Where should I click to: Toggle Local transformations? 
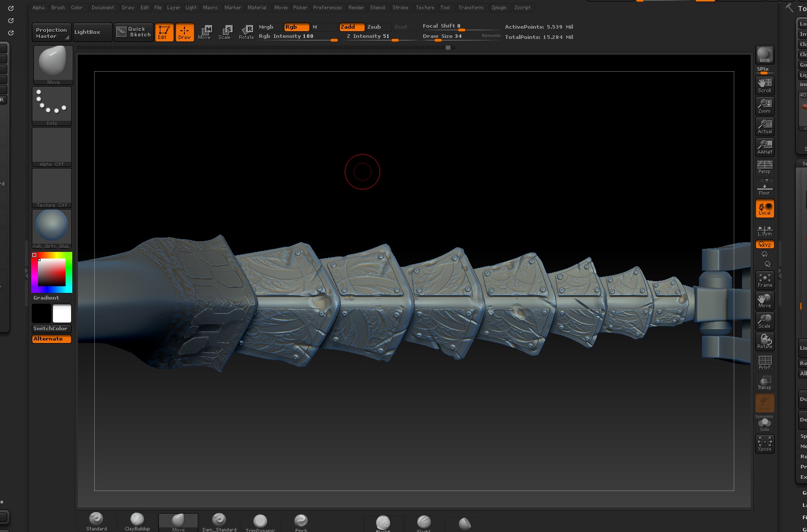764,208
